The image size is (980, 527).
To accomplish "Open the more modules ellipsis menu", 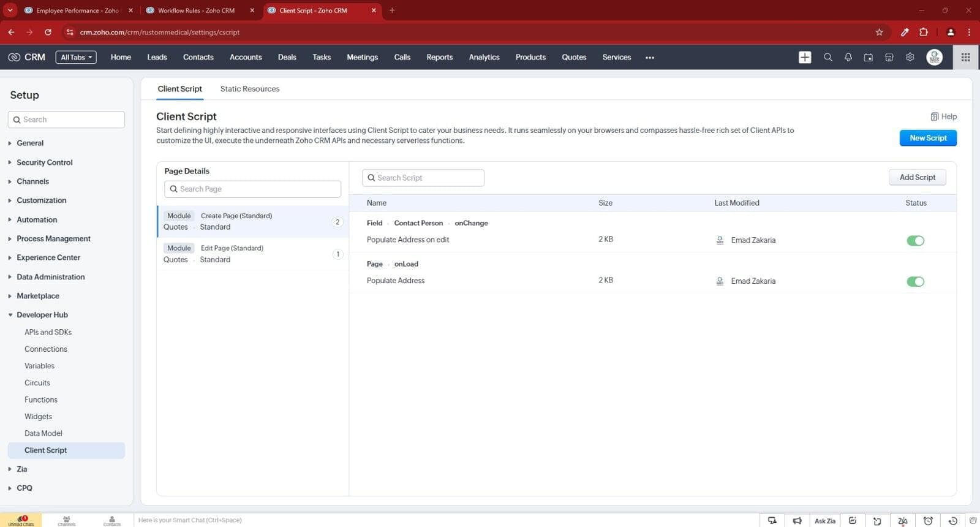I will point(650,58).
